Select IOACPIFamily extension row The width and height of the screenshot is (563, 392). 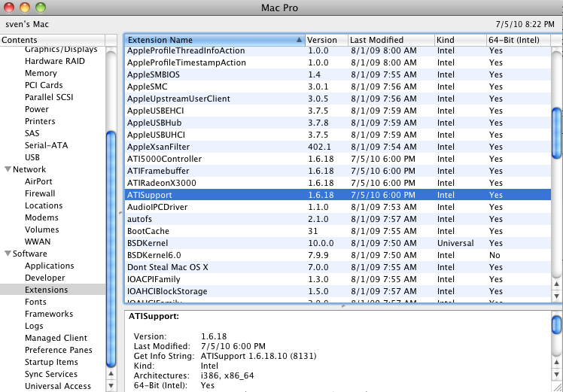tap(338, 279)
